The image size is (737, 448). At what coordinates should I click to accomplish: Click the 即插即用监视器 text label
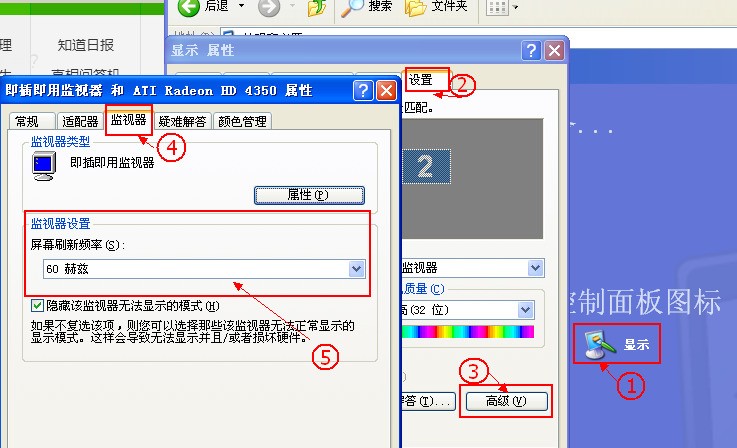[x=112, y=163]
